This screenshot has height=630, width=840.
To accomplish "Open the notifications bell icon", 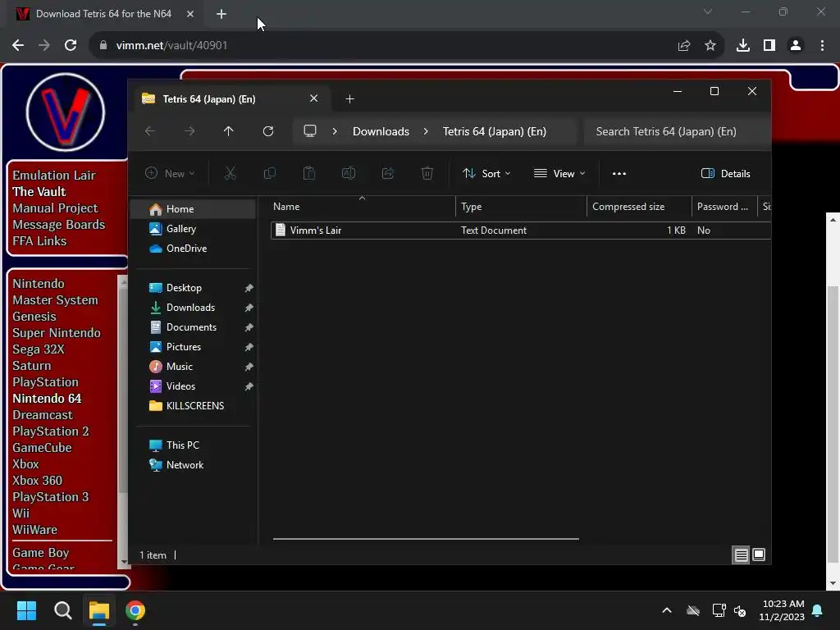I will [818, 610].
